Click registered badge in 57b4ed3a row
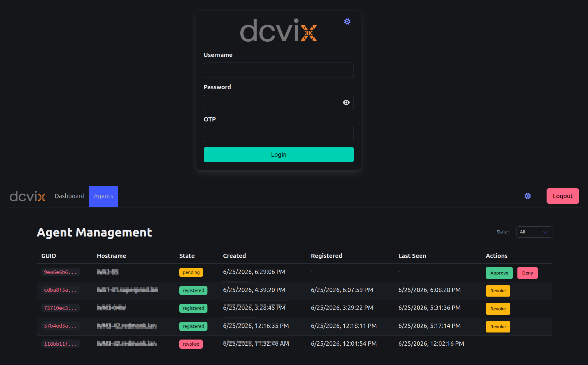The height and width of the screenshot is (365, 588). (x=193, y=326)
